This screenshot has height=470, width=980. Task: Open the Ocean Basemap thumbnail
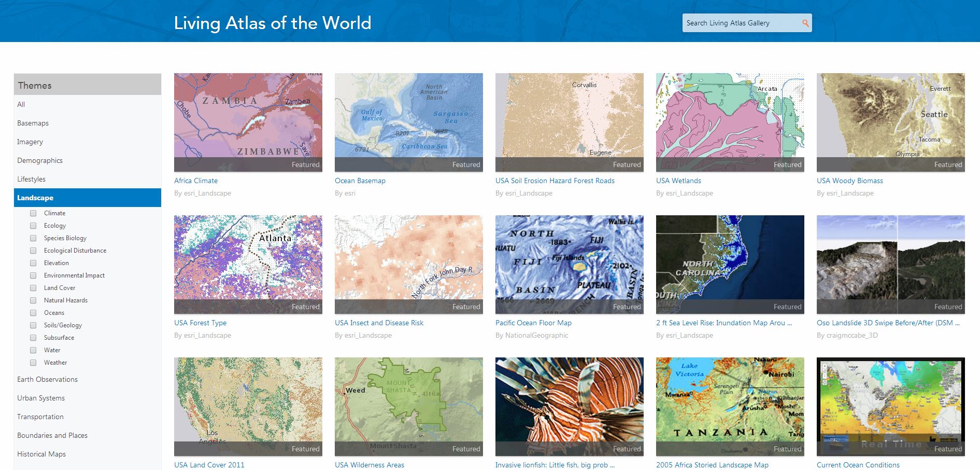point(409,122)
